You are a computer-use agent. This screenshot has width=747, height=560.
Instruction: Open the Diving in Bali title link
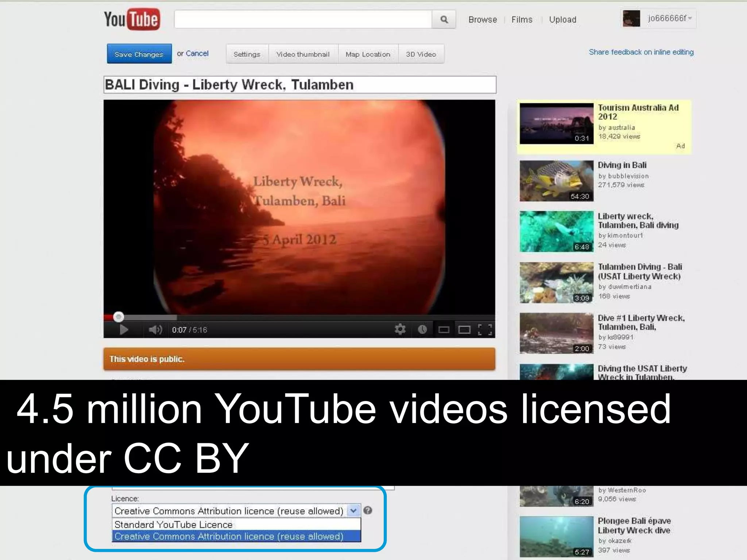tap(622, 165)
